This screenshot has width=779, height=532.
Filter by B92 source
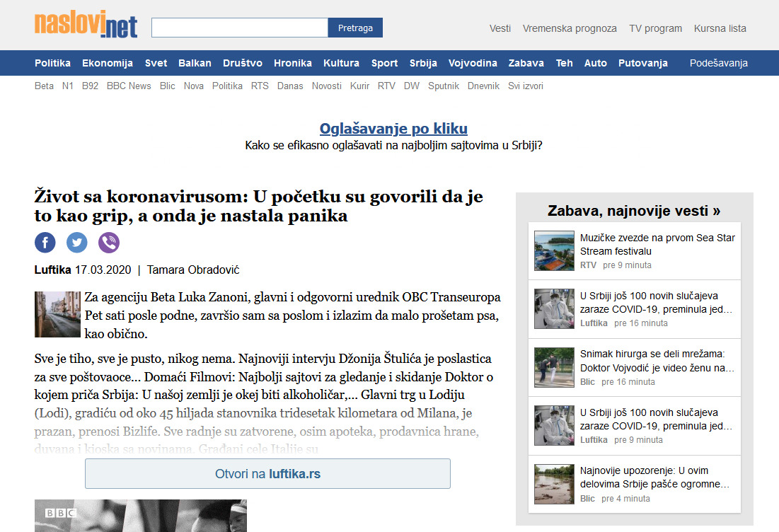[90, 86]
